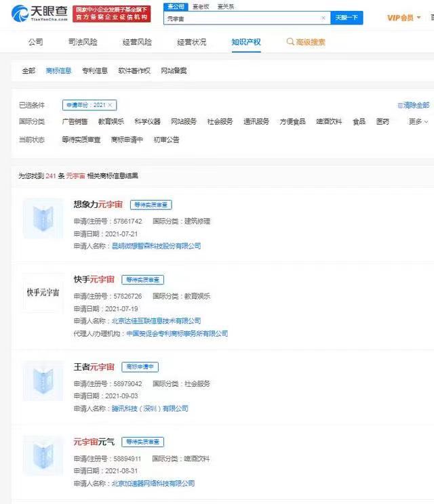The width and height of the screenshot is (434, 504).
Task: Select the 查老板 search tab
Action: point(201,6)
